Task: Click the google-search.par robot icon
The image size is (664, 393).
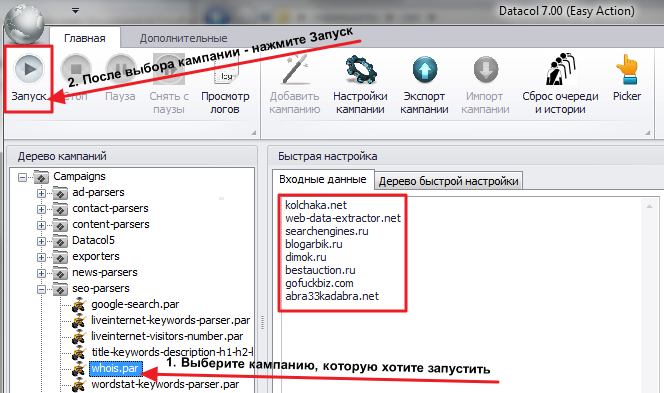Action: (79, 304)
